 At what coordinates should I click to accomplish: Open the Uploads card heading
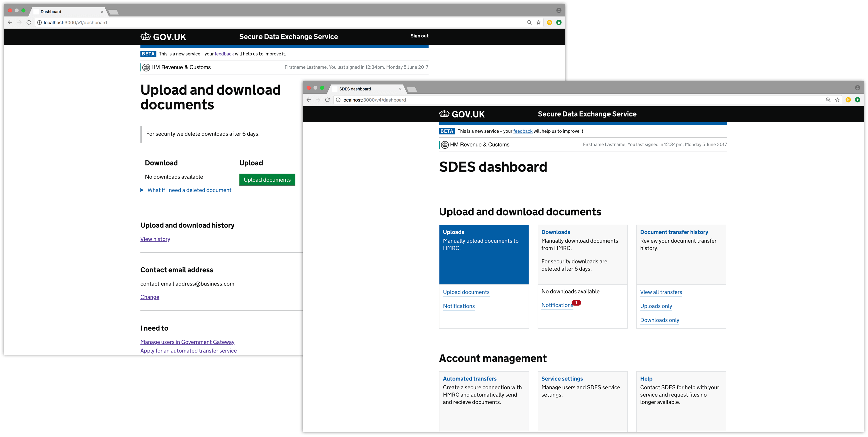click(454, 232)
